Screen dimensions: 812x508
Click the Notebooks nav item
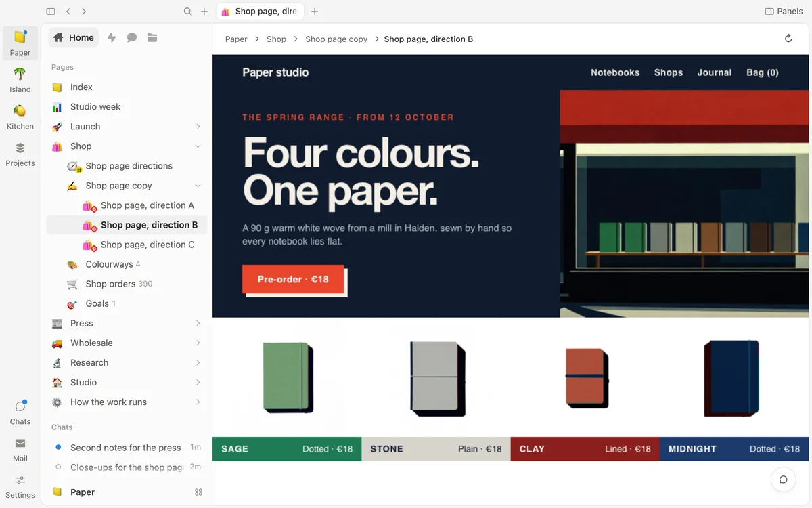[615, 72]
